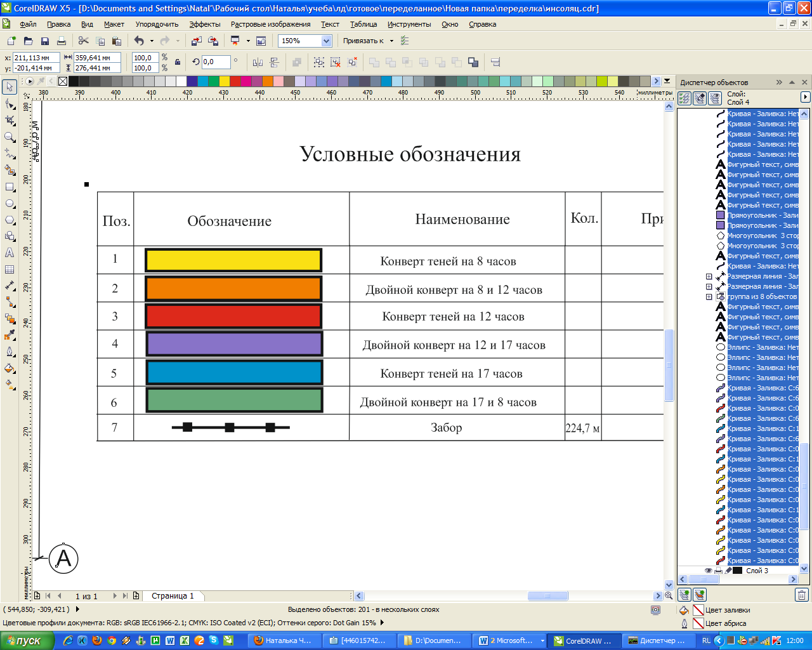This screenshot has width=812, height=650.
Task: Click the Import icon
Action: point(196,41)
